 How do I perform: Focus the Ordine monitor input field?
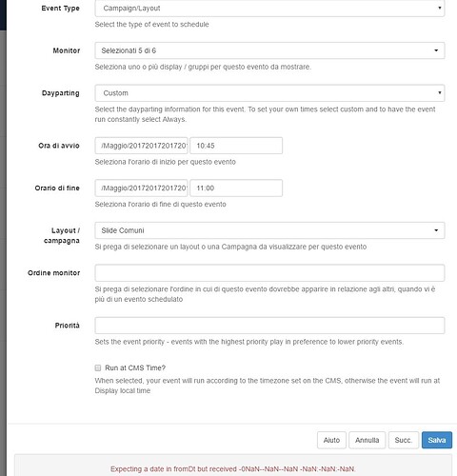[269, 273]
